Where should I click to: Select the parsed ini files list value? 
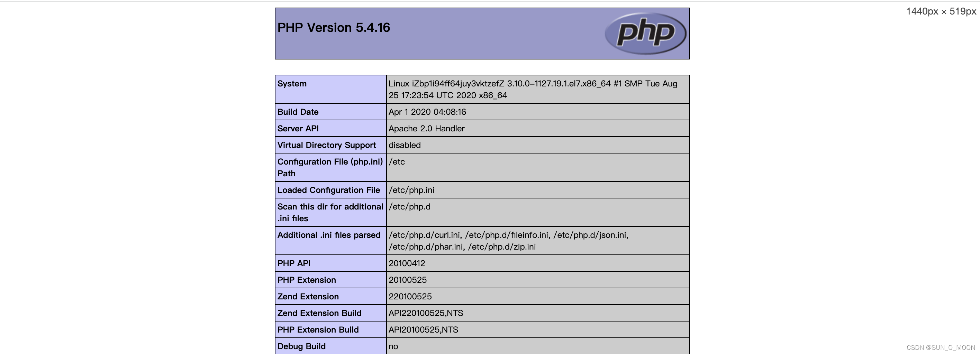click(508, 241)
